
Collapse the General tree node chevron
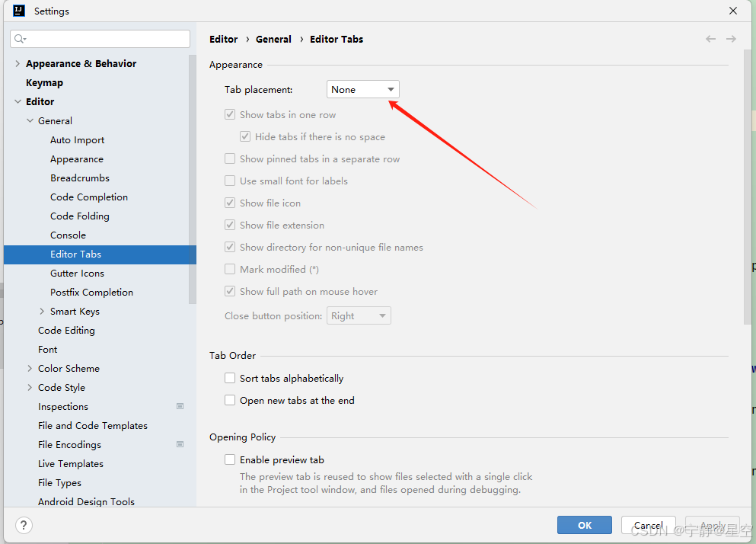pyautogui.click(x=30, y=120)
